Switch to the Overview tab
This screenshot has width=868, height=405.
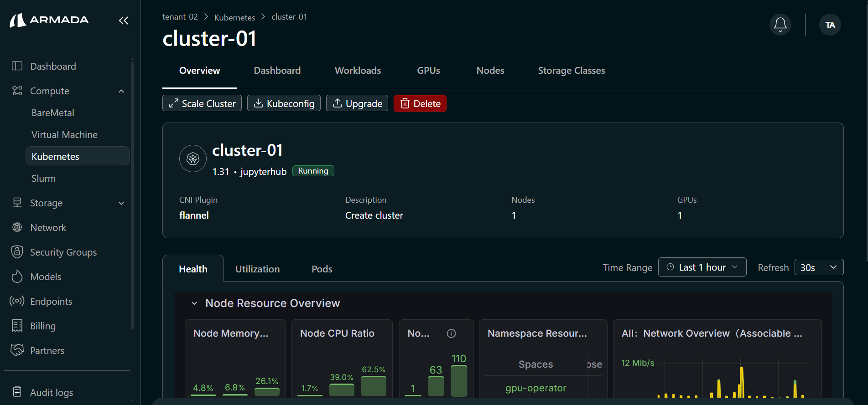(x=199, y=71)
